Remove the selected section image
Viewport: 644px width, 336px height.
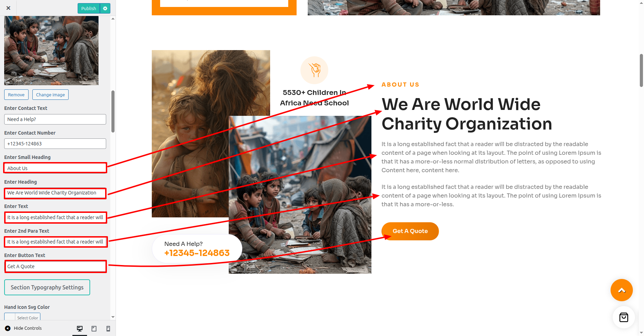coord(16,95)
